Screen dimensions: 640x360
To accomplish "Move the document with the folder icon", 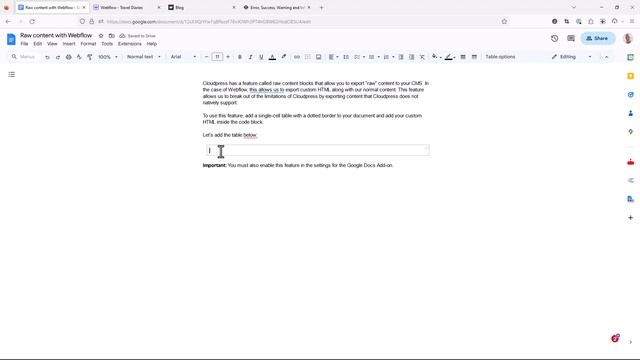I will (111, 36).
